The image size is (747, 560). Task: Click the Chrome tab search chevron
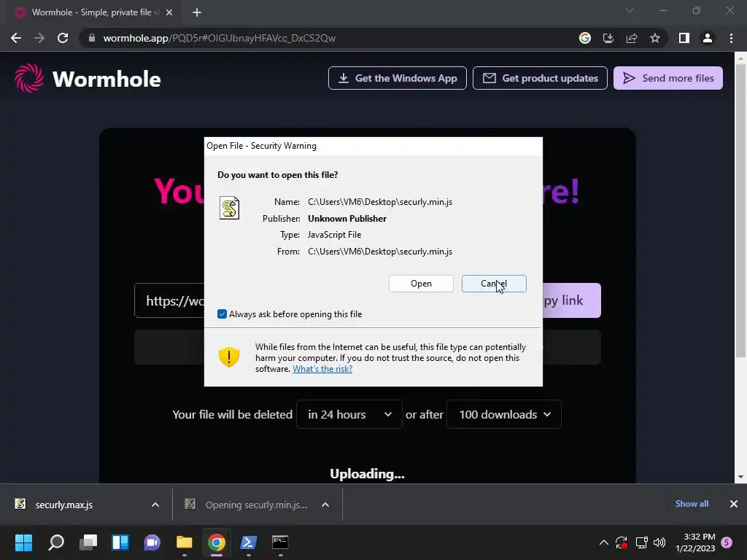point(630,10)
